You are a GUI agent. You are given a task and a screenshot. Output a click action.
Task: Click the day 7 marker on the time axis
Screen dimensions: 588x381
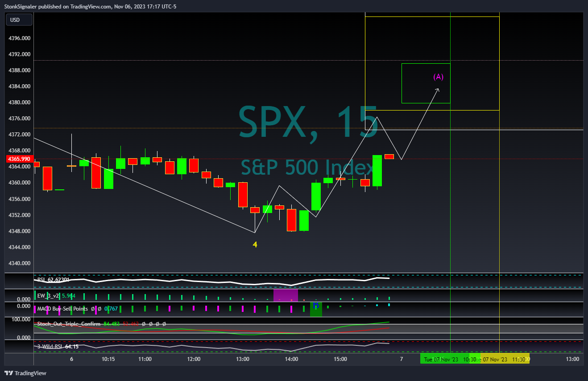[402, 359]
